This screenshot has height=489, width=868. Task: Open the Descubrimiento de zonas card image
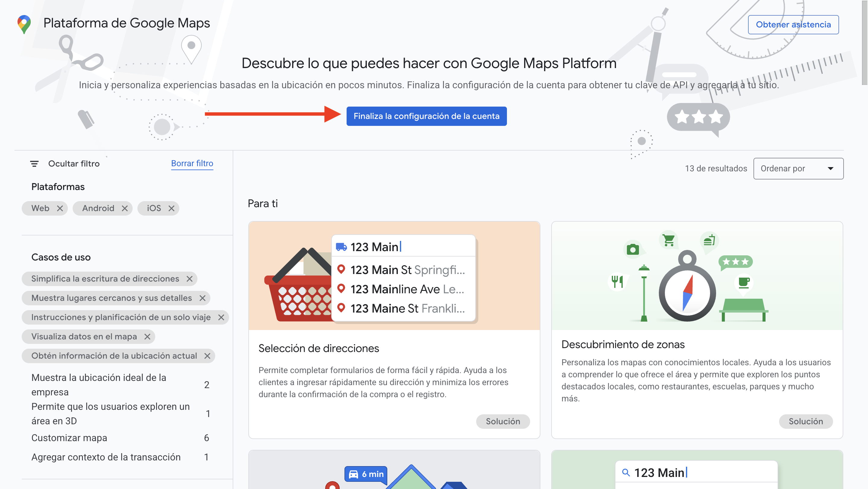point(697,276)
